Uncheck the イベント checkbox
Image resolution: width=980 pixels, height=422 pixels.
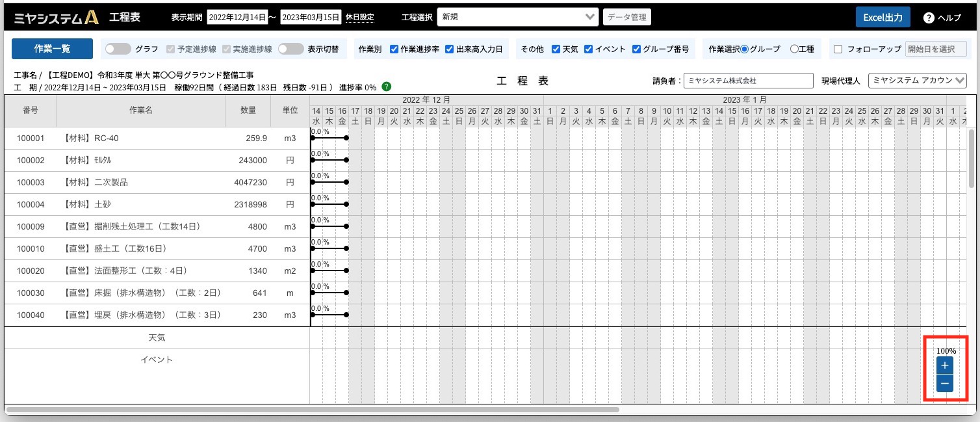[588, 49]
